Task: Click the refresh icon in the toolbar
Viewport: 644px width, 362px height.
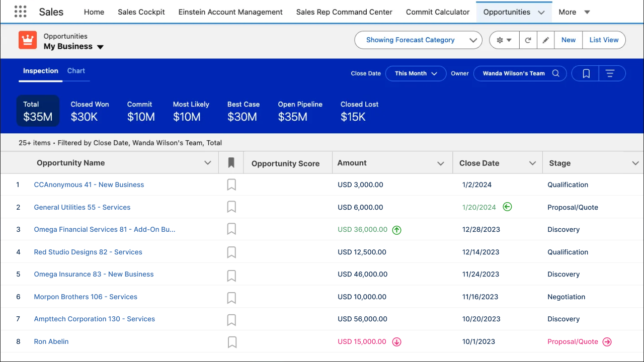Action: (528, 40)
